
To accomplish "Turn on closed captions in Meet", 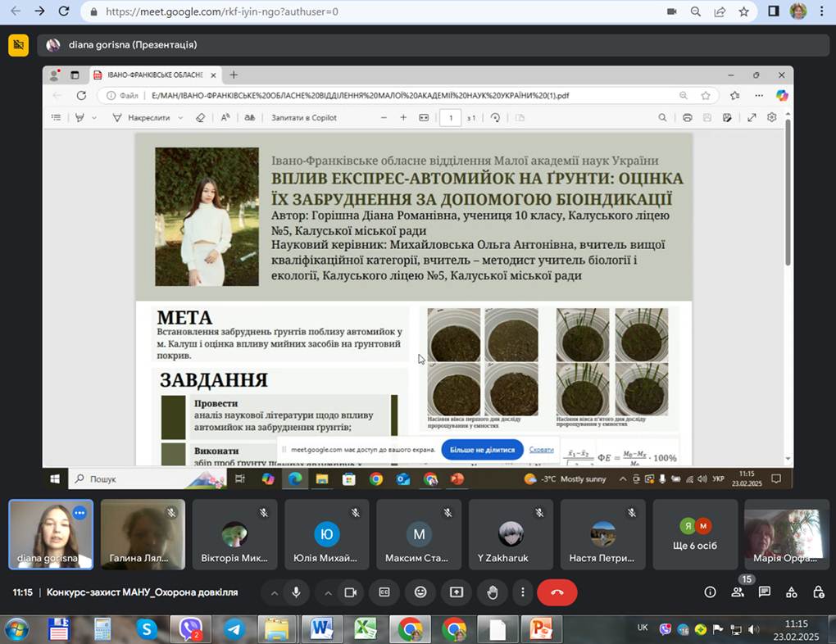I will (x=384, y=592).
